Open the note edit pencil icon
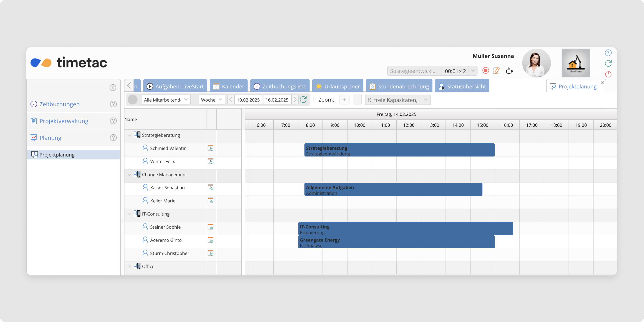Screen dimensions: 644x322 pyautogui.click(x=496, y=71)
